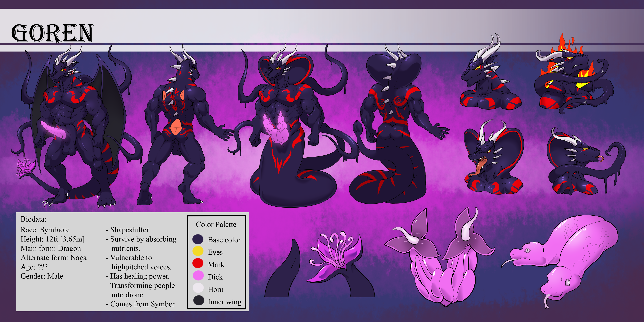644x322 pixels.
Task: Click the 'Inner wing' palette label
Action: coord(224,302)
